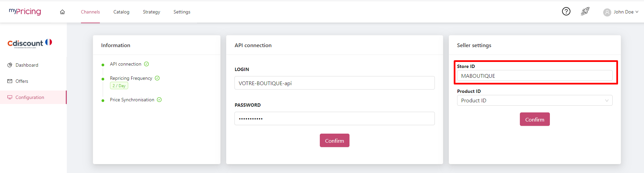This screenshot has width=644, height=173.
Task: Click the myPricing logo
Action: point(25,11)
